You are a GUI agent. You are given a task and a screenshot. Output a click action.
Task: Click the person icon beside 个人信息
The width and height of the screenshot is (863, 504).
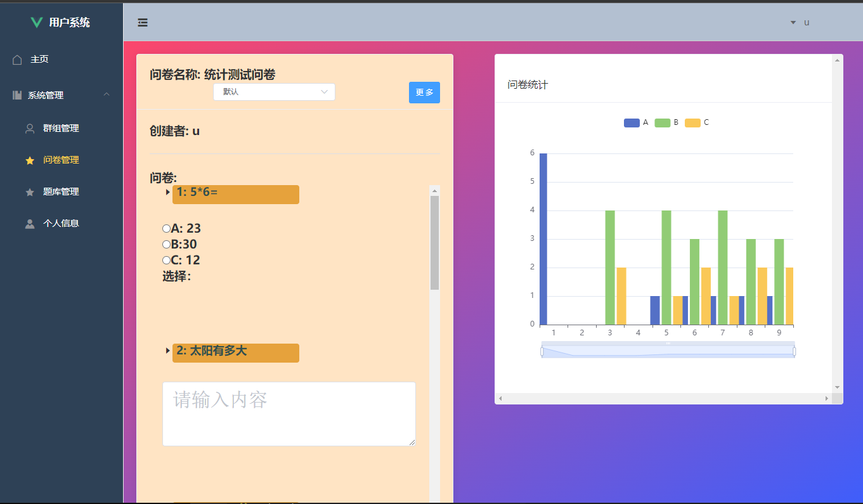(x=30, y=224)
